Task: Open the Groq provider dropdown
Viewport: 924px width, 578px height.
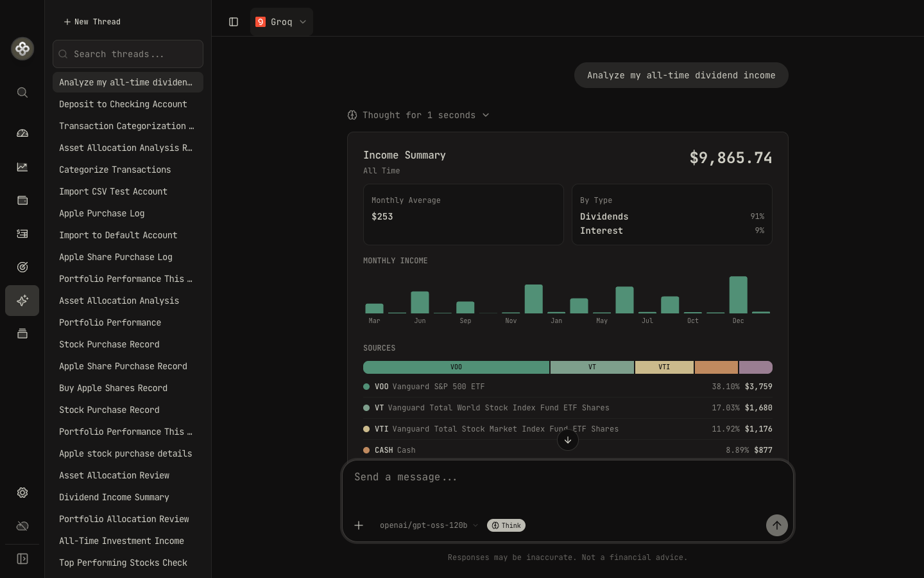Action: click(x=281, y=22)
